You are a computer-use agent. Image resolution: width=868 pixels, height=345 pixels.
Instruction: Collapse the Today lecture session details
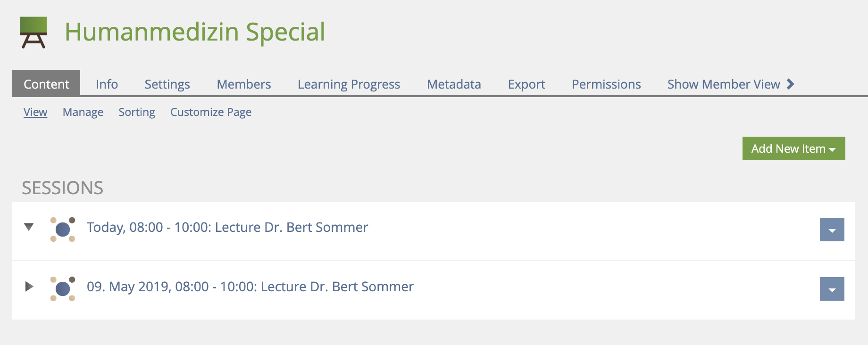29,227
